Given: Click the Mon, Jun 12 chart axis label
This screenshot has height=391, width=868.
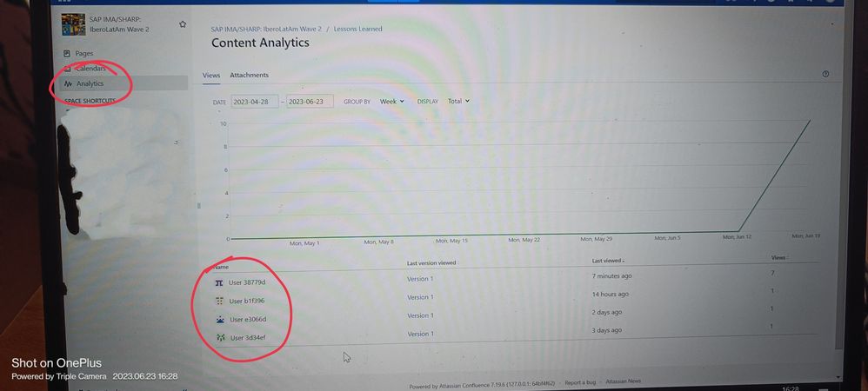Looking at the screenshot, I should [737, 237].
